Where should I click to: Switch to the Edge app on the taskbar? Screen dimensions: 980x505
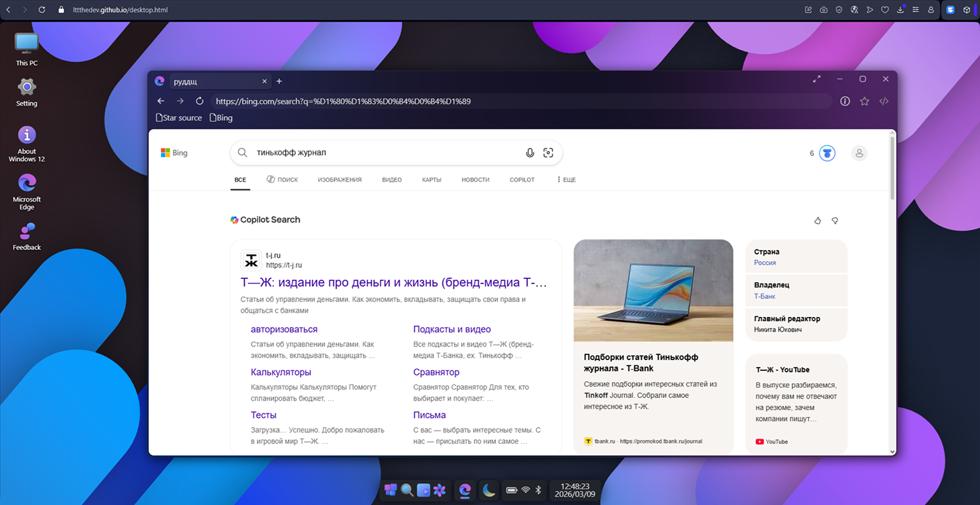click(465, 490)
